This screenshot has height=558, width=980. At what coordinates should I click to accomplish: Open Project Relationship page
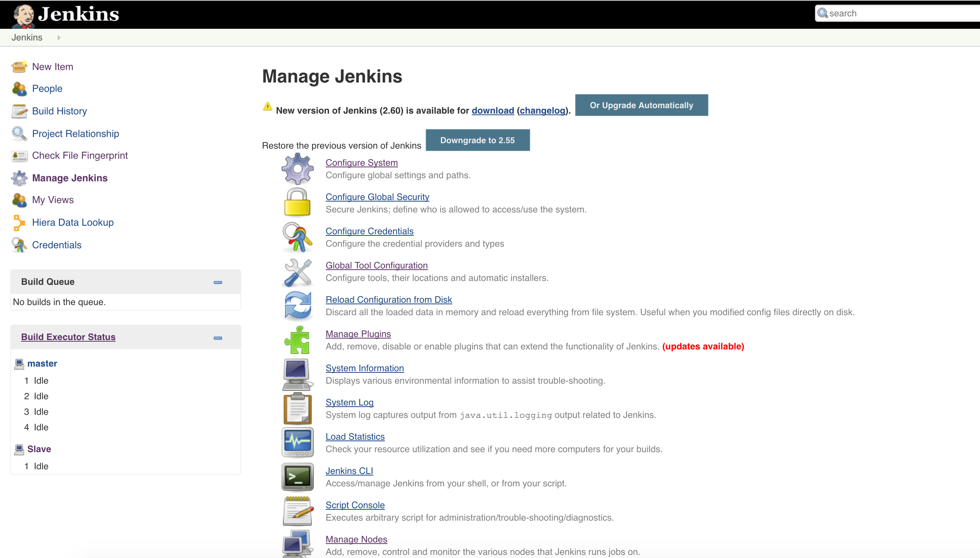click(76, 134)
